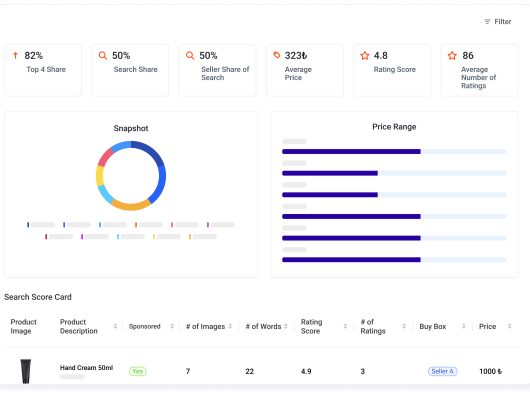This screenshot has width=530, height=396.
Task: Sort by Buy Box column arrows
Action: click(x=464, y=326)
